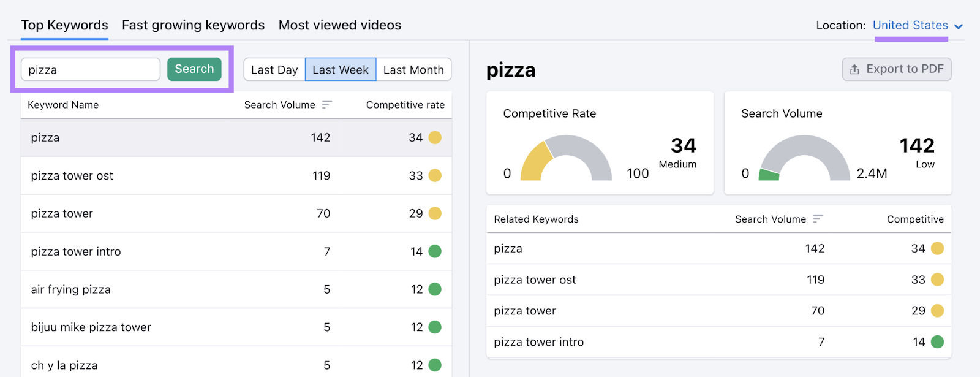Click chevron arrow next to United States

point(959,26)
